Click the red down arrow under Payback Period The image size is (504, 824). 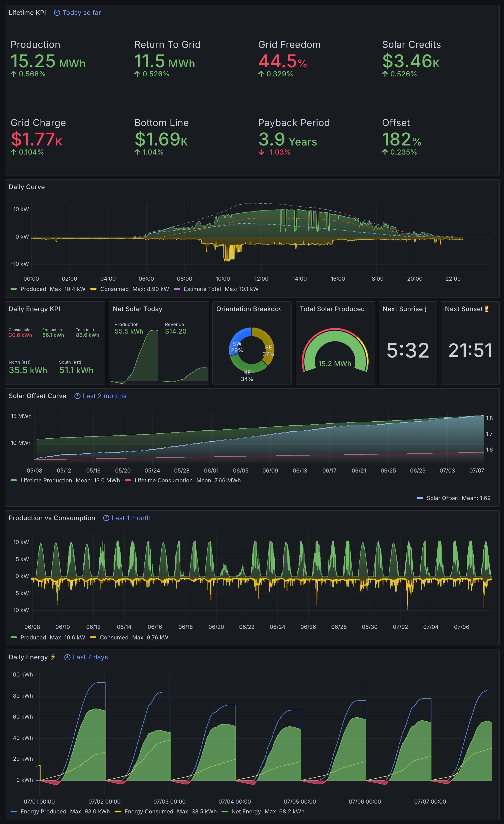click(261, 153)
